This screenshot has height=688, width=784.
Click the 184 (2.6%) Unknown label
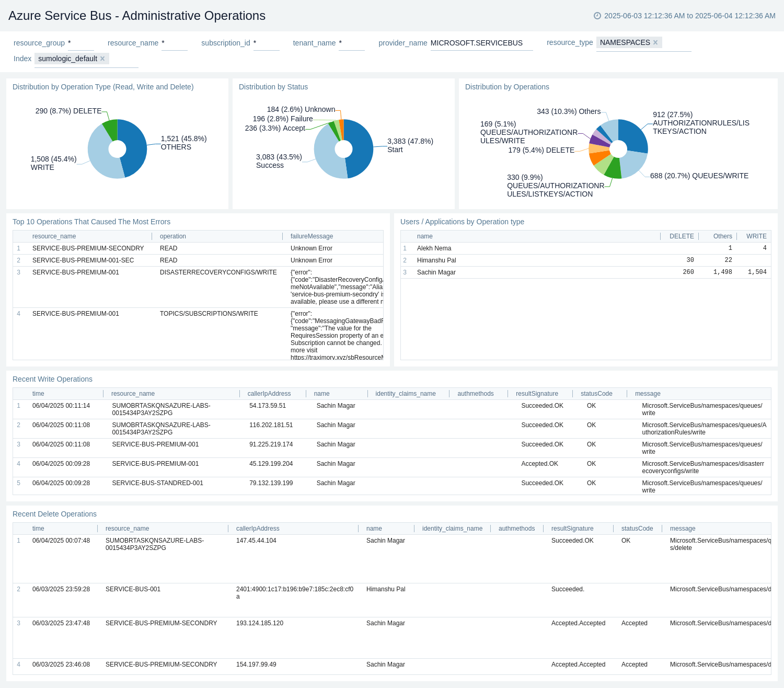pos(301,109)
